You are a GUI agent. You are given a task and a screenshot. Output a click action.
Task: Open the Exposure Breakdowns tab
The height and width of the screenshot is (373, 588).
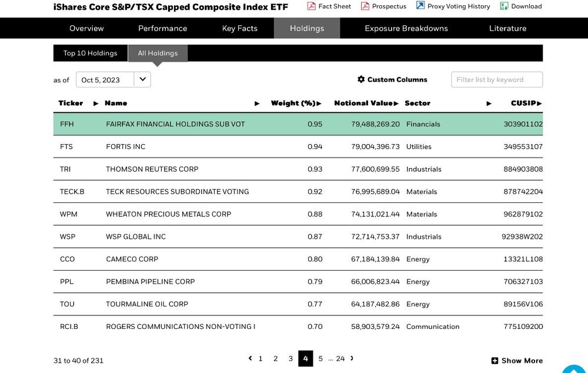[406, 28]
